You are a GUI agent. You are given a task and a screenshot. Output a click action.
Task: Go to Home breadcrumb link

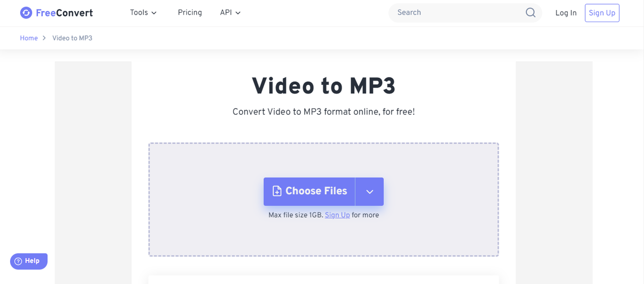[29, 38]
